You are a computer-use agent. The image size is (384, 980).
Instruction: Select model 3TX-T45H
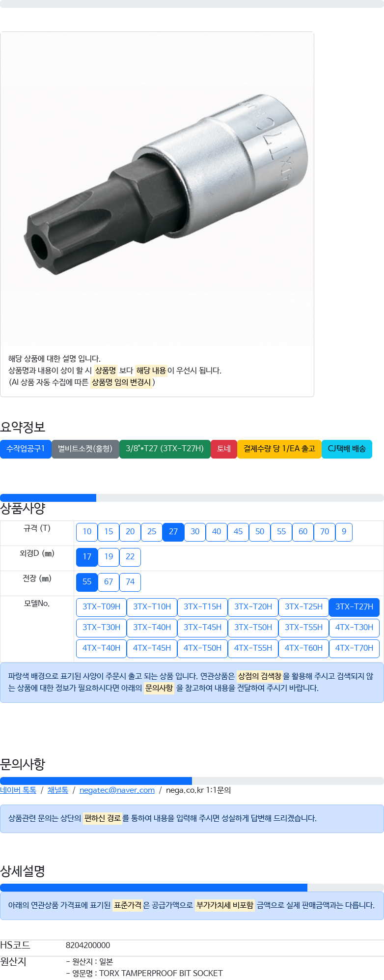click(202, 628)
